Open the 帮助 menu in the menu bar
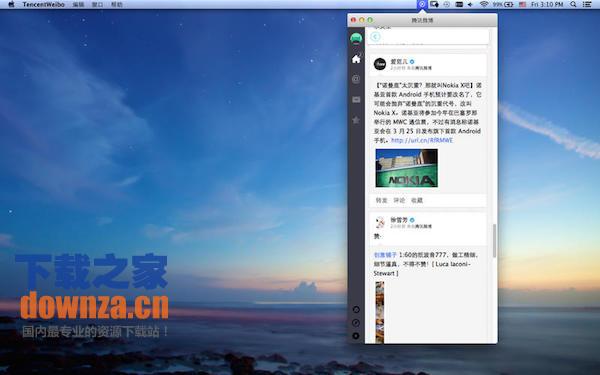The image size is (600, 375). pyautogui.click(x=116, y=4)
